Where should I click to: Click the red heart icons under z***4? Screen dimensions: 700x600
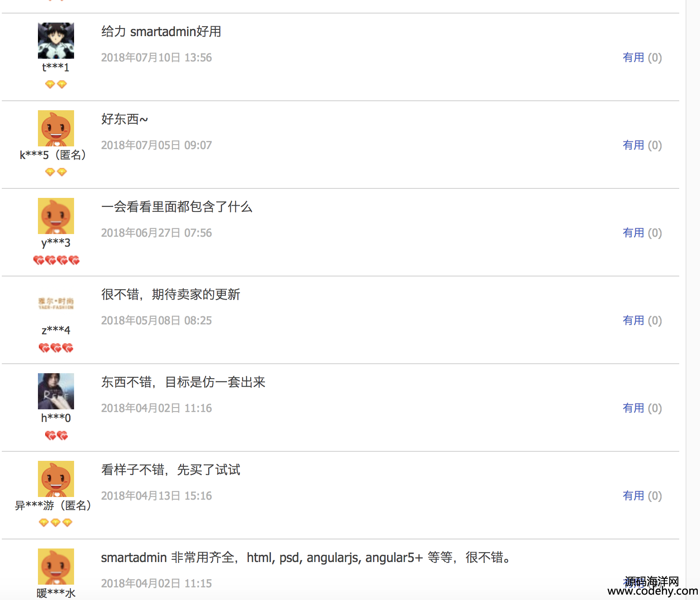tap(56, 348)
